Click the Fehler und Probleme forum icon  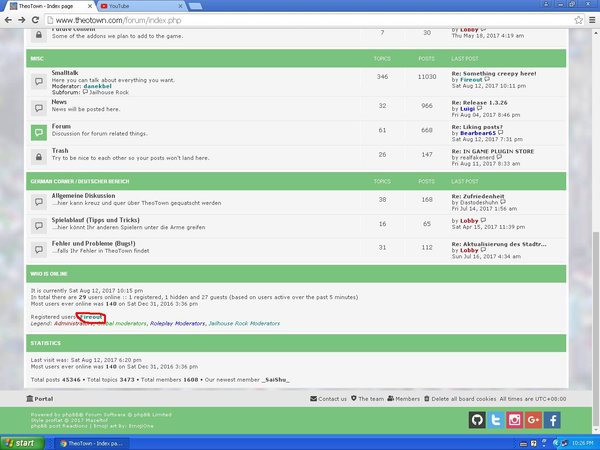[39, 249]
